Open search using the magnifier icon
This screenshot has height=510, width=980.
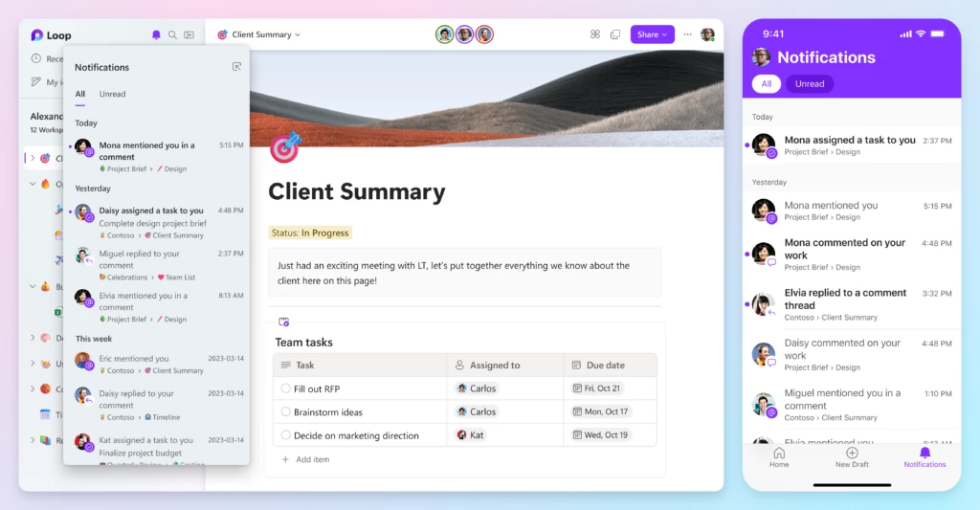click(172, 35)
